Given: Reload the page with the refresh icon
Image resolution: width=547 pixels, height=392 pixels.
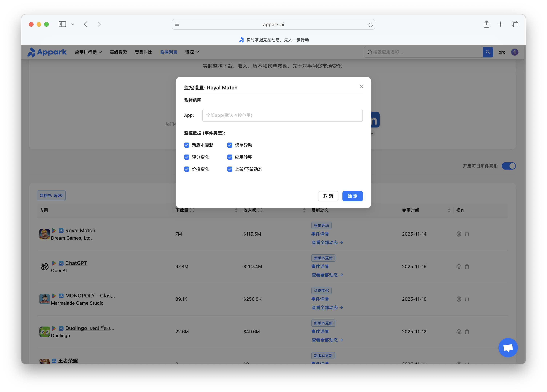Looking at the screenshot, I should 370,25.
